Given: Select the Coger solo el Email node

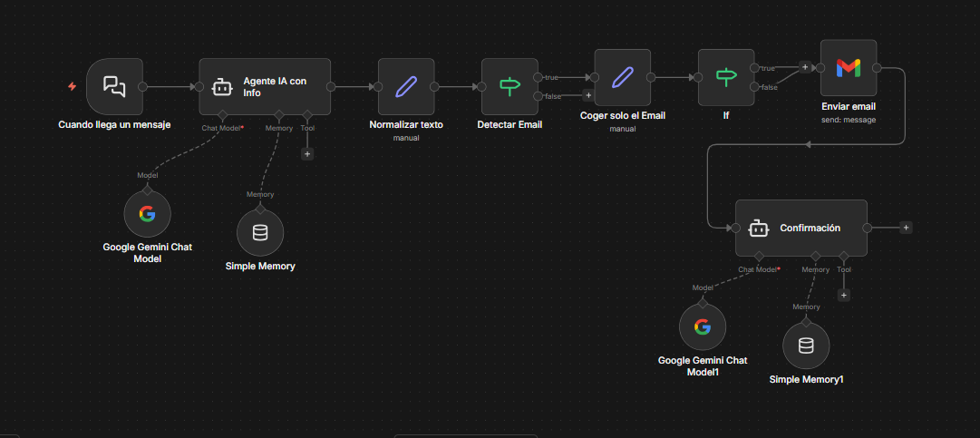Looking at the screenshot, I should pos(622,78).
